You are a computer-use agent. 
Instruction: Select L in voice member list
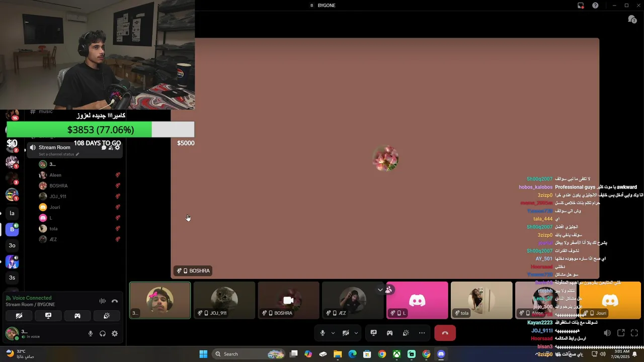pos(80,218)
